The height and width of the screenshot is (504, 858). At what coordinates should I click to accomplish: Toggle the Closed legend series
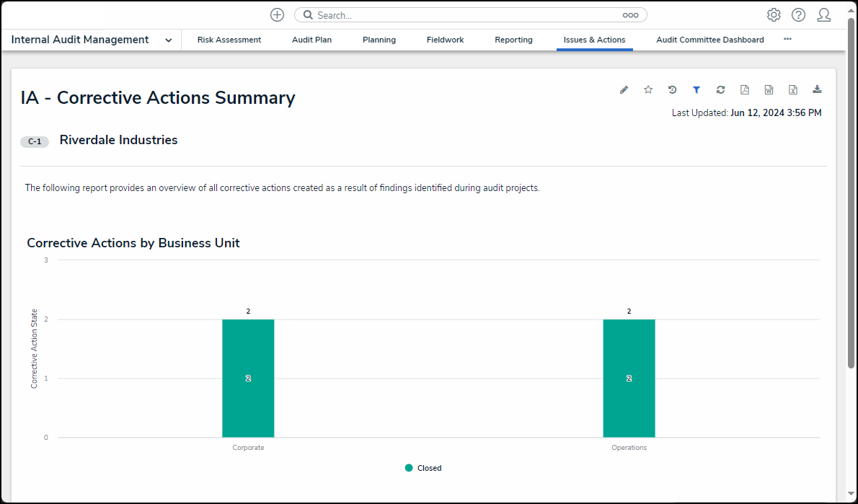click(424, 468)
